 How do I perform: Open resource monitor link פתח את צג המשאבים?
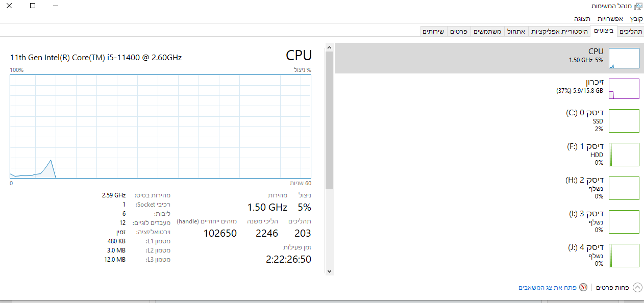pyautogui.click(x=548, y=288)
